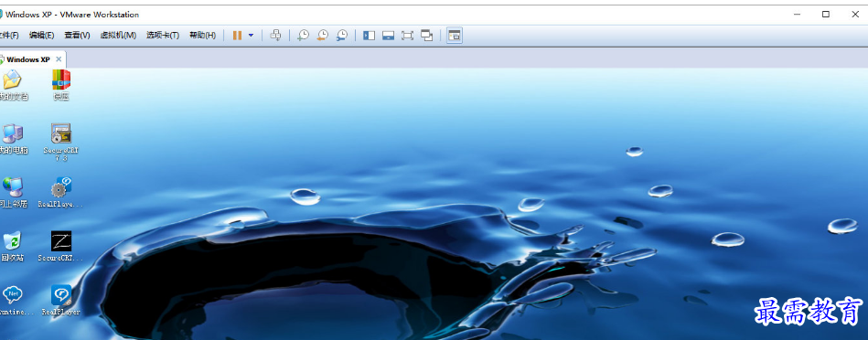Enter full screen mode

click(407, 36)
